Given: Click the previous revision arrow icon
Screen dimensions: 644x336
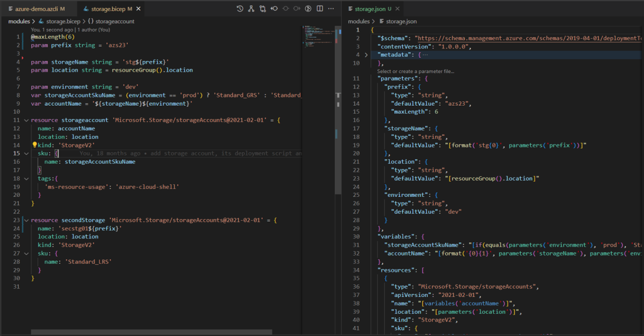Looking at the screenshot, I should click(x=274, y=9).
